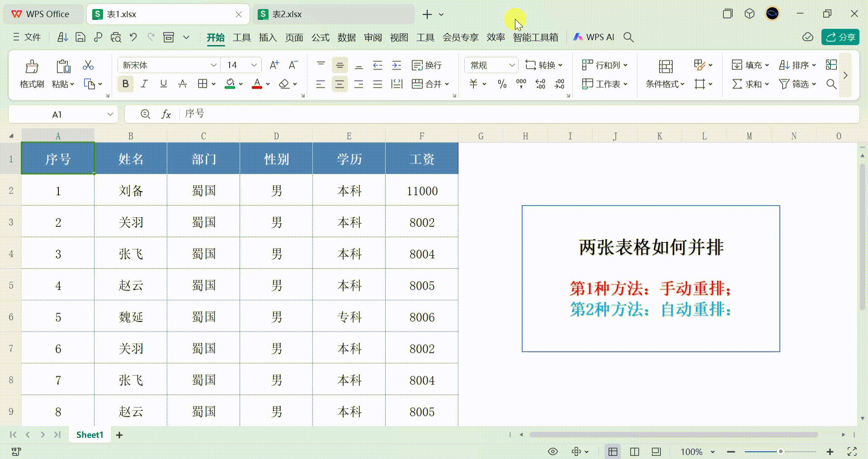
Task: Open the 文件 file menu
Action: click(x=27, y=37)
